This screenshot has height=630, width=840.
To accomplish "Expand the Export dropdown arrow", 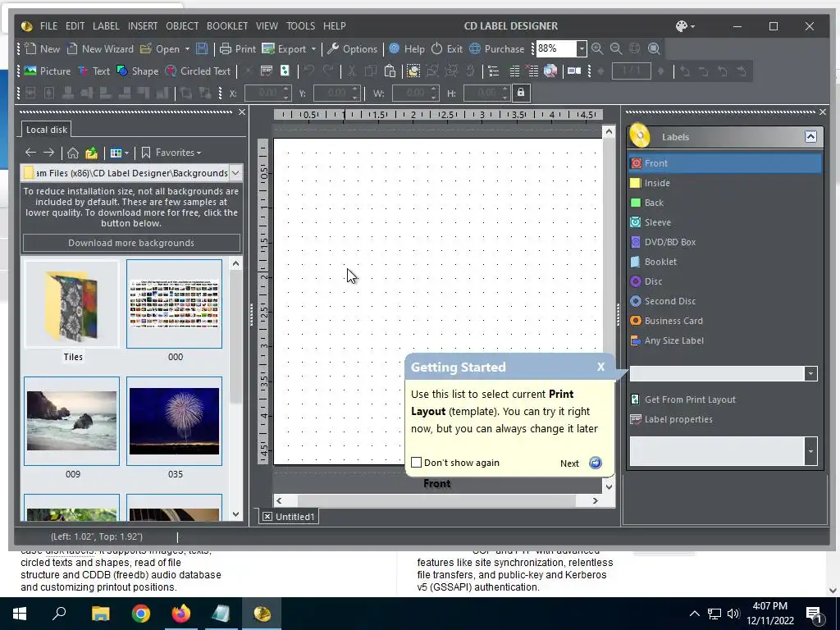I will tap(313, 48).
